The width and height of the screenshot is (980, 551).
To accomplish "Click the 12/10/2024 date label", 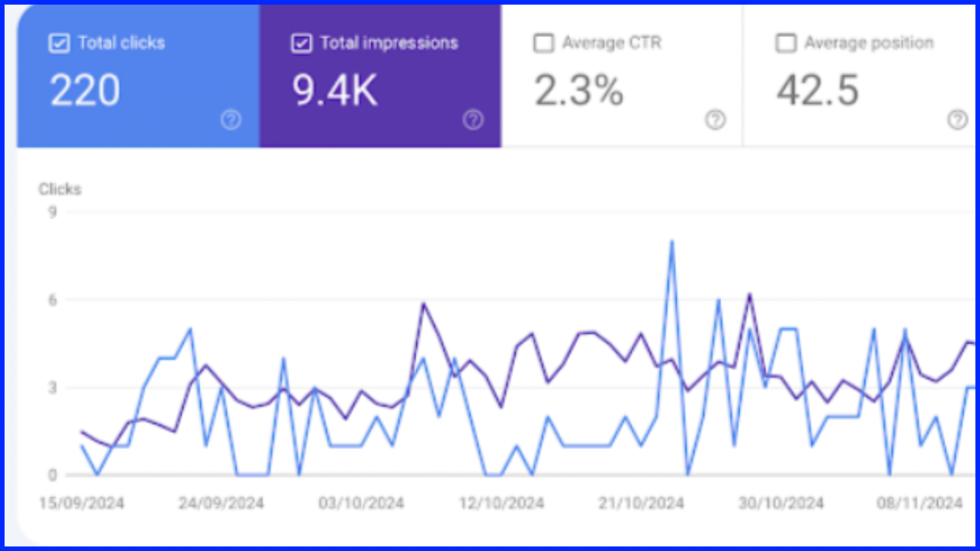I will pos(501,503).
